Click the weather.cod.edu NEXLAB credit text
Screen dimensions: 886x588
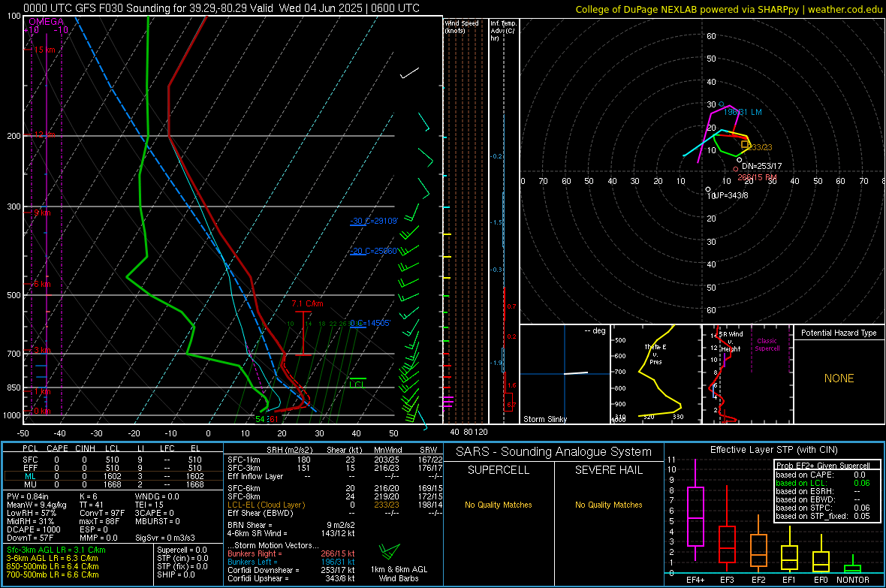pos(728,9)
